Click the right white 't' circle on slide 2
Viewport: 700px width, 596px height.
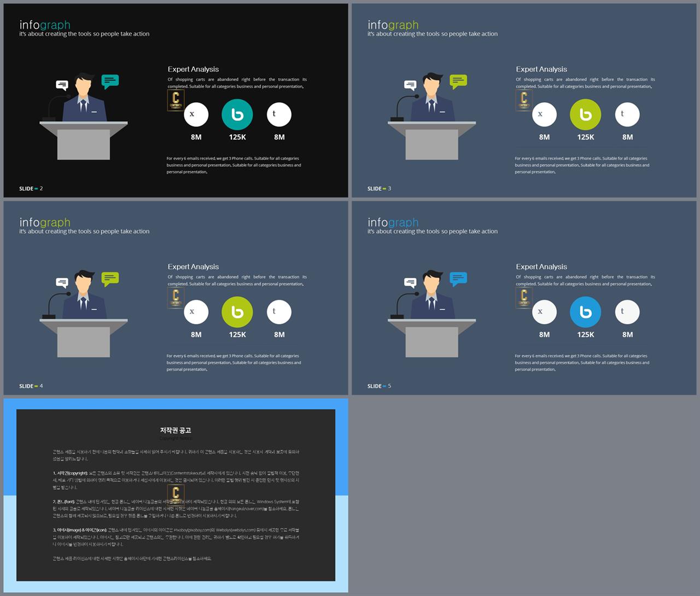click(279, 114)
